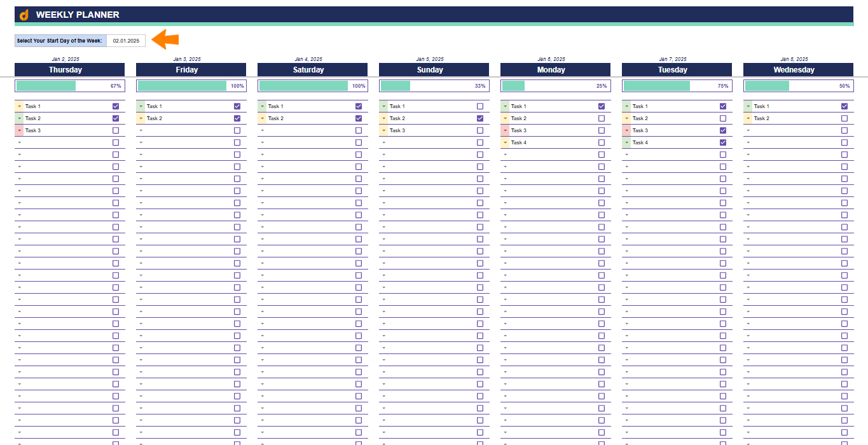Uncheck Monday's Task 1 checkbox

(x=602, y=106)
